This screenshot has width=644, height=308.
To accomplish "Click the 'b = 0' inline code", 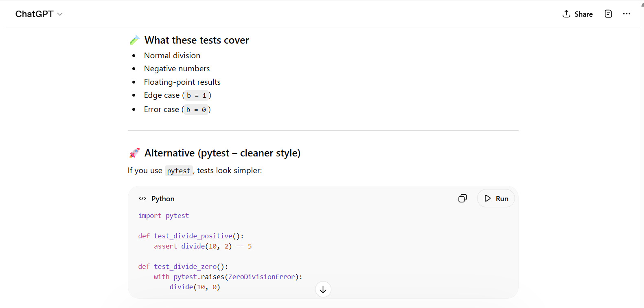I will click(196, 110).
